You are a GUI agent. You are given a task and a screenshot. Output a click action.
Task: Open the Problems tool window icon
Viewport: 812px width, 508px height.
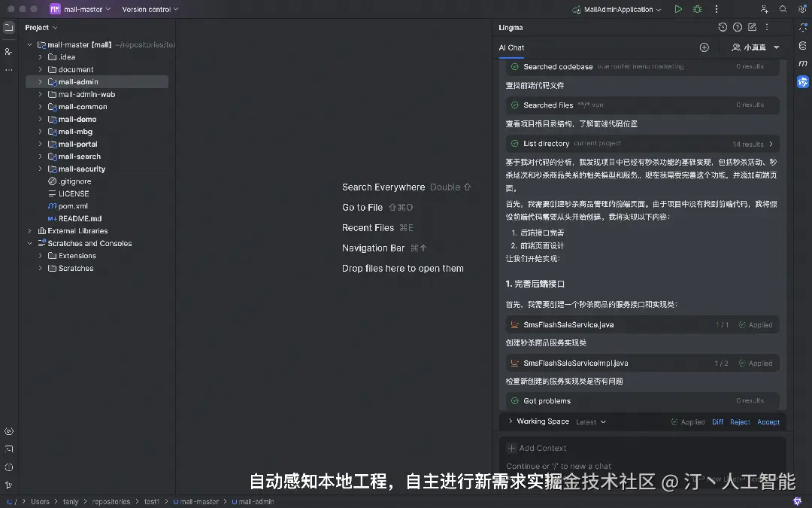[9, 467]
